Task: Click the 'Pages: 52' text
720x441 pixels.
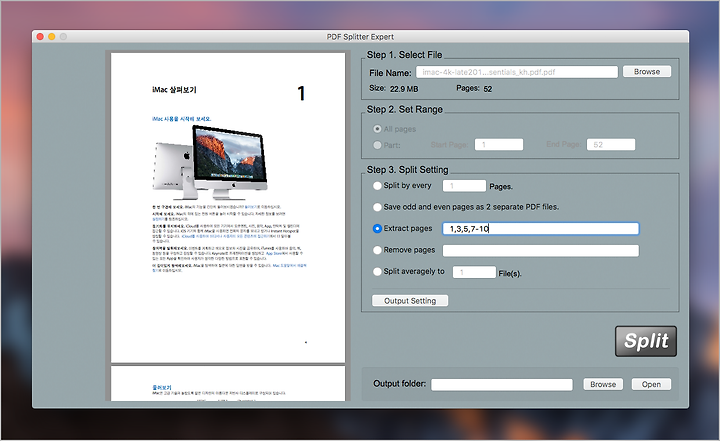Action: tap(474, 88)
